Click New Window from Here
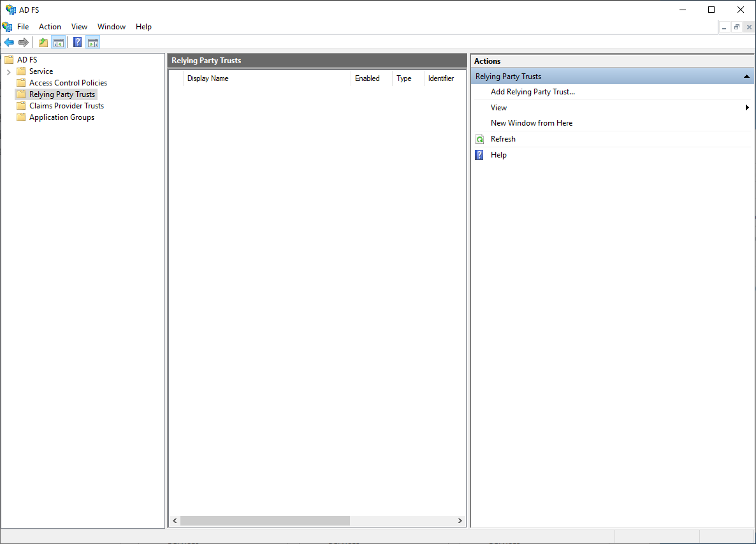 tap(531, 123)
